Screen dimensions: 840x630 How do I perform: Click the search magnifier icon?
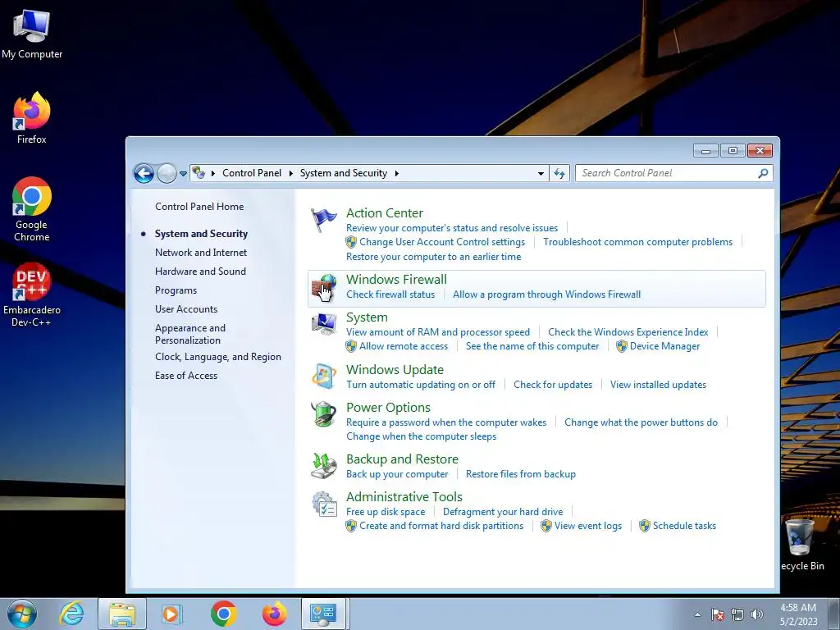point(763,173)
